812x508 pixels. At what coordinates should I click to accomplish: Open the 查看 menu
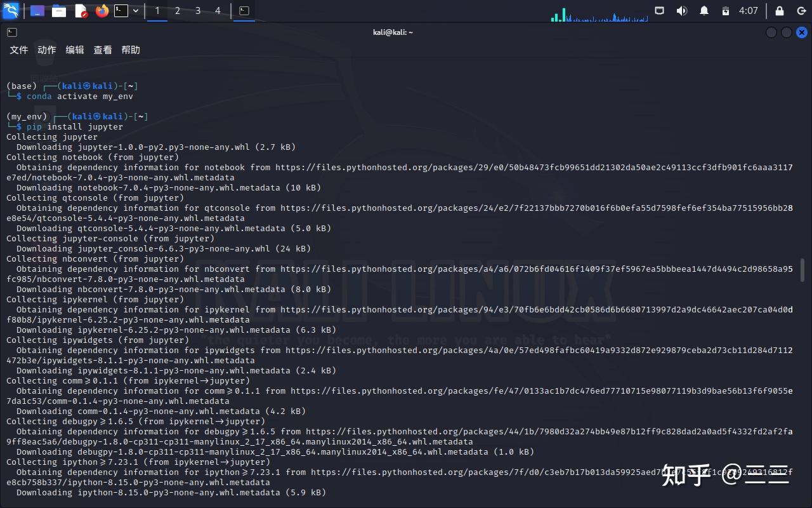(x=102, y=50)
